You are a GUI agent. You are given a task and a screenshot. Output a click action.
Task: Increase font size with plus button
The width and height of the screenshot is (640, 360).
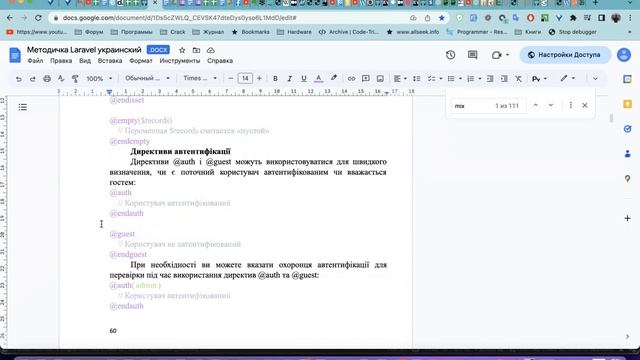[x=259, y=78]
